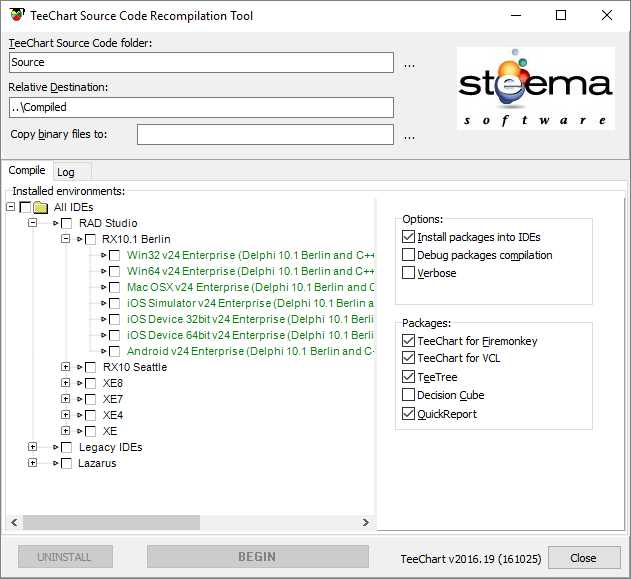The width and height of the screenshot is (631, 579).
Task: Enable Debug packages compilation
Action: coord(408,255)
